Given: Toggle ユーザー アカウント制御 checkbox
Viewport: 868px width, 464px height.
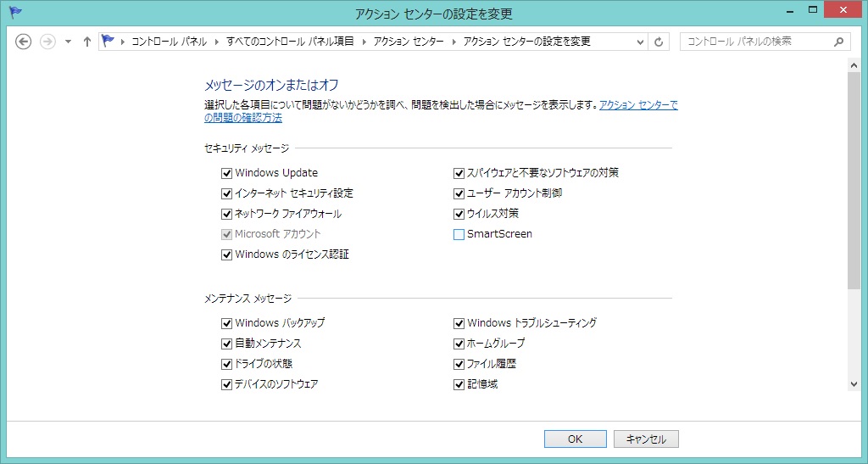Looking at the screenshot, I should (x=459, y=193).
